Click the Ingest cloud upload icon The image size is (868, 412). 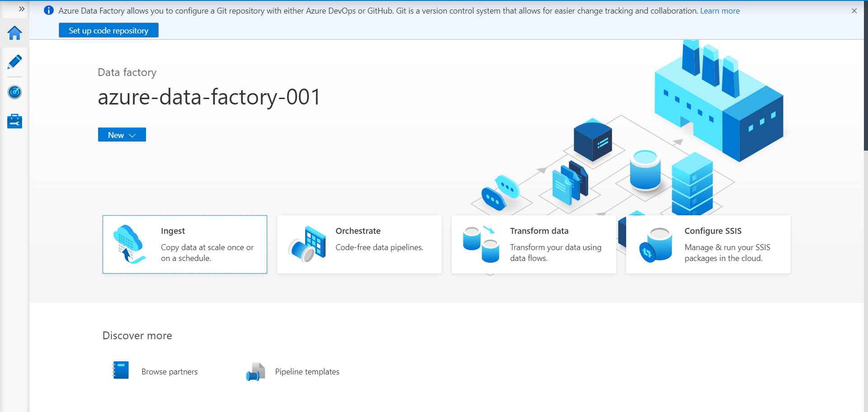[x=130, y=244]
